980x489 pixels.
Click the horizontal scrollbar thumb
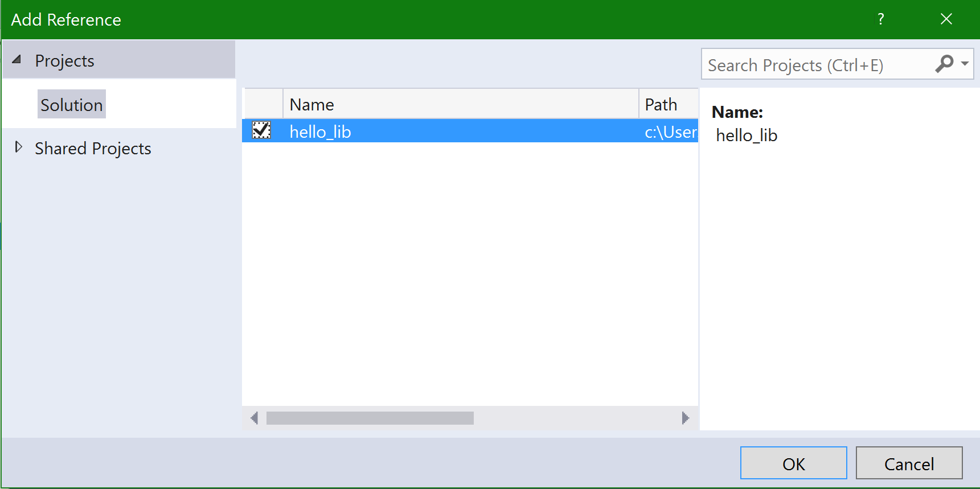(370, 418)
